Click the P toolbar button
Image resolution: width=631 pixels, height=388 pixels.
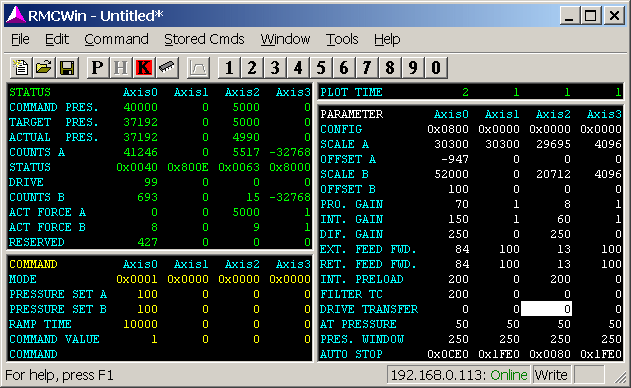(x=98, y=68)
